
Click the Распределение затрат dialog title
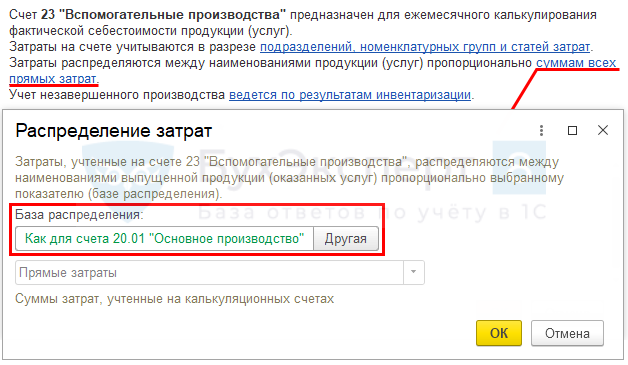point(114,131)
